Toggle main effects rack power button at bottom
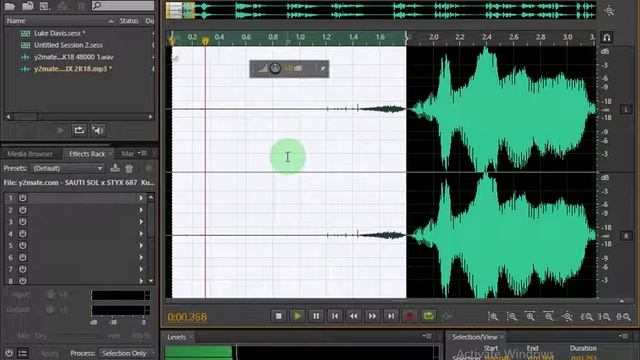Viewport: 640px width, 360px height. coord(9,353)
